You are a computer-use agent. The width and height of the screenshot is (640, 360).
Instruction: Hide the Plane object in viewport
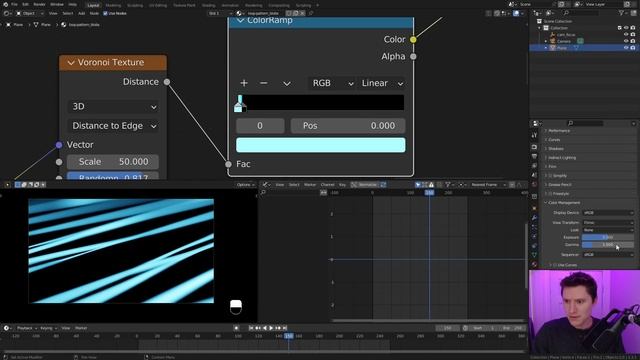tap(626, 48)
